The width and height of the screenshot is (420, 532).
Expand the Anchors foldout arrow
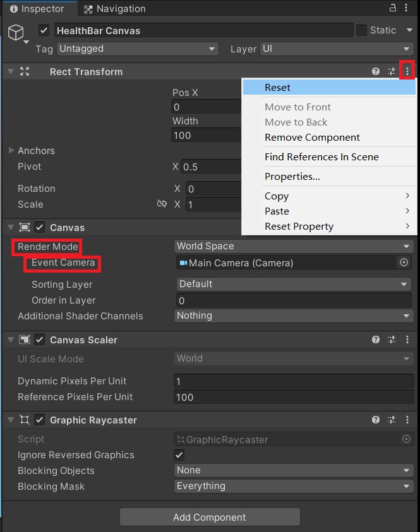[11, 150]
